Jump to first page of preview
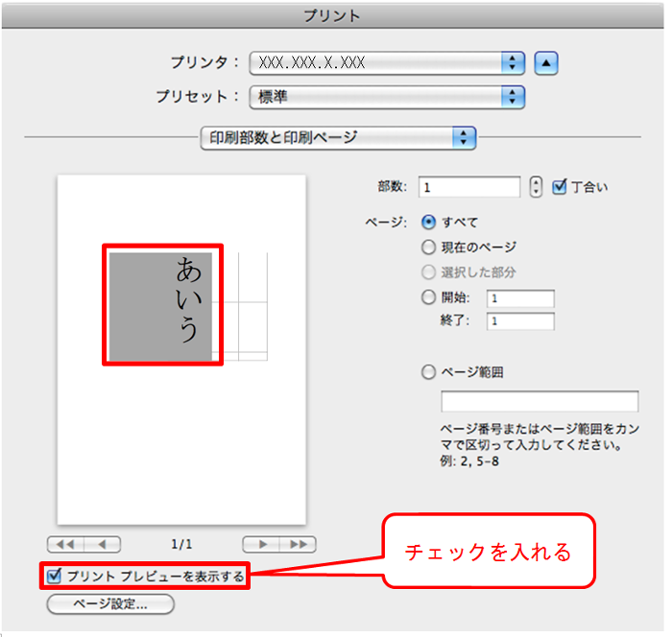 65,544
